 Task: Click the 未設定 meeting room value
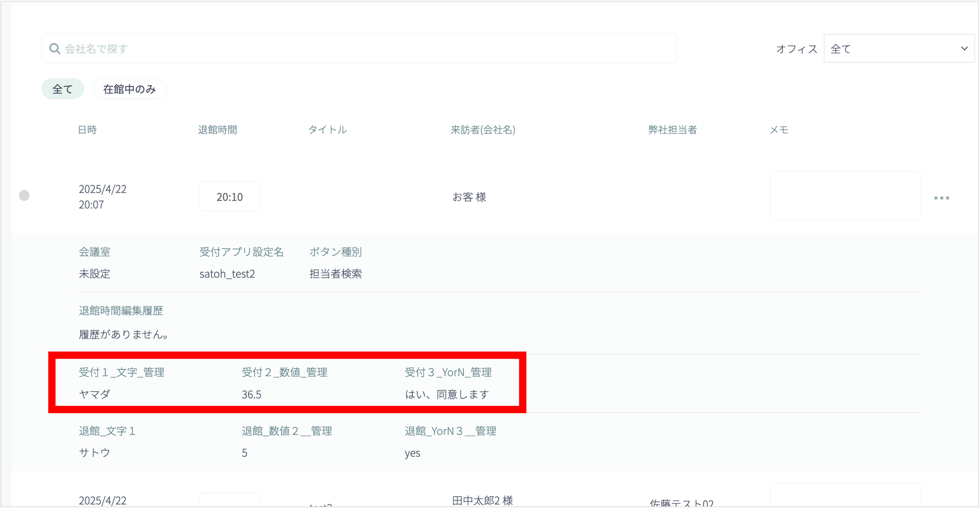point(95,274)
